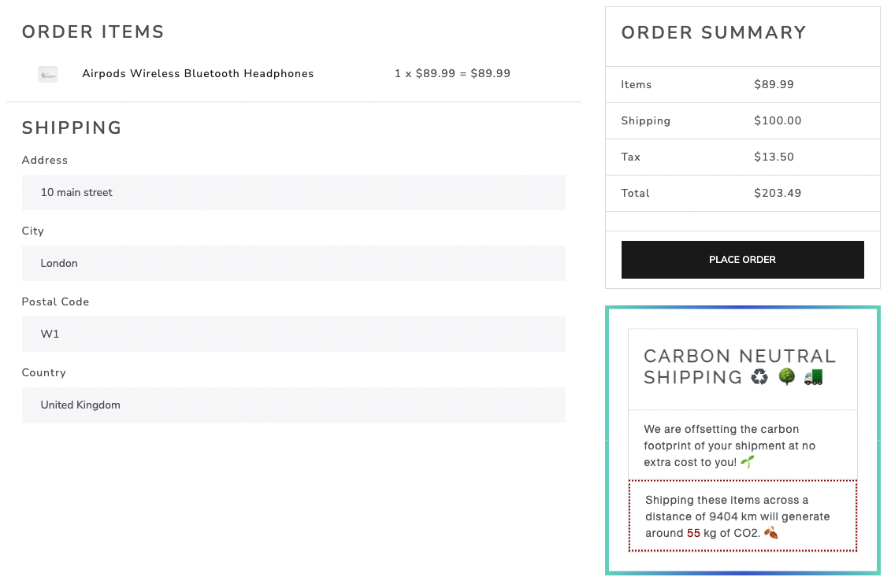This screenshot has height=588, width=891.
Task: Click the Place Order button
Action: pos(742,259)
